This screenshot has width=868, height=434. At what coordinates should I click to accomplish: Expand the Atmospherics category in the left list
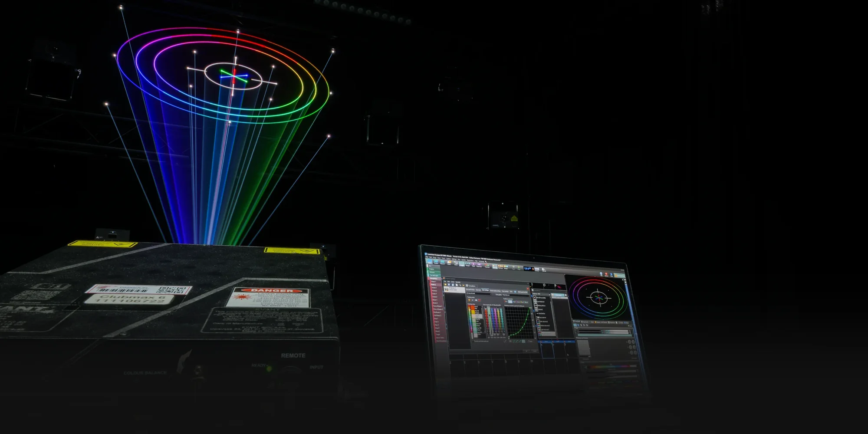(433, 278)
